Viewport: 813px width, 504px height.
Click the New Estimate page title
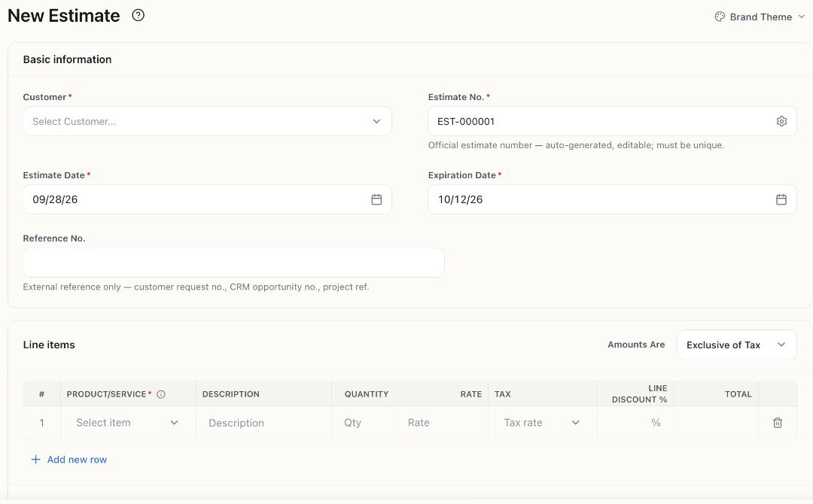[x=64, y=16]
